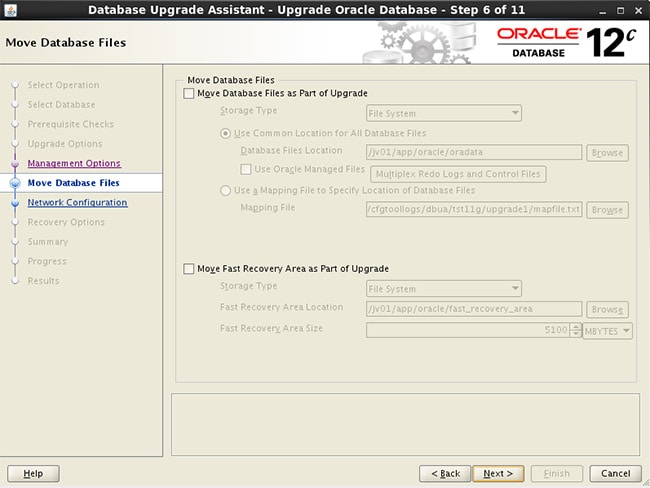
Task: Click Fast Recovery Area Location input field
Action: tap(474, 309)
